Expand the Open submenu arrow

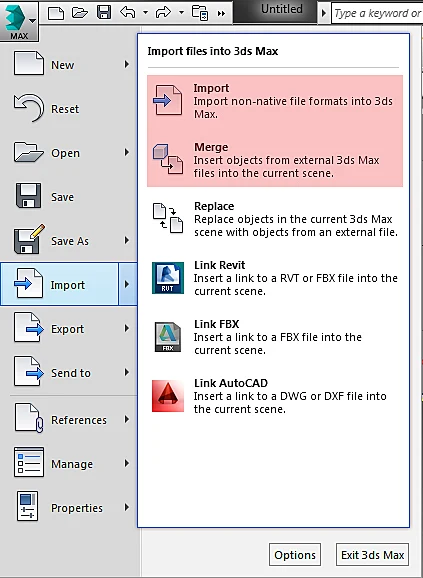click(127, 152)
